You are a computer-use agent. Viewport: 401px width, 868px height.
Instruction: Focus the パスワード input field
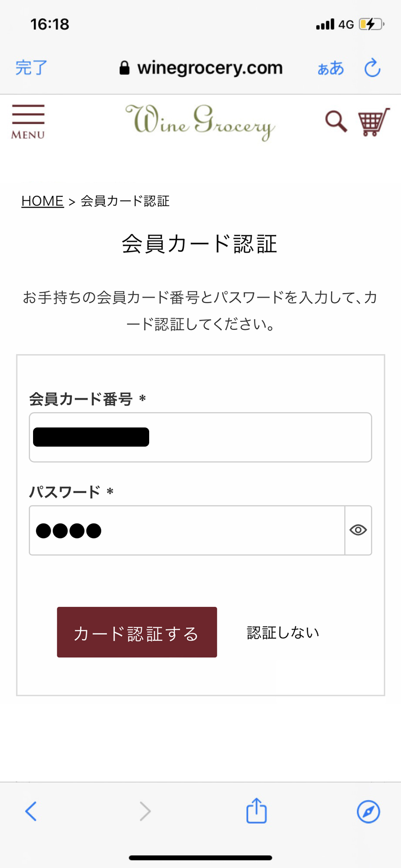[187, 530]
